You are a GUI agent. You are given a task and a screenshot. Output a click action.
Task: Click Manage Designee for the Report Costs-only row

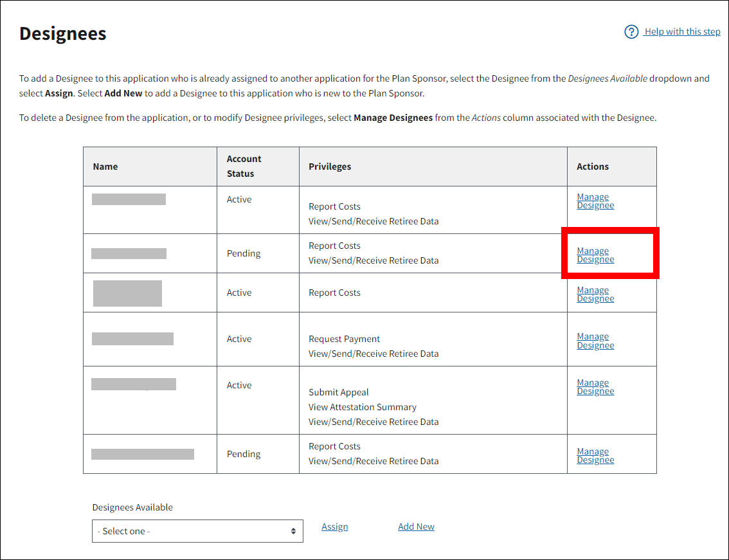point(595,294)
